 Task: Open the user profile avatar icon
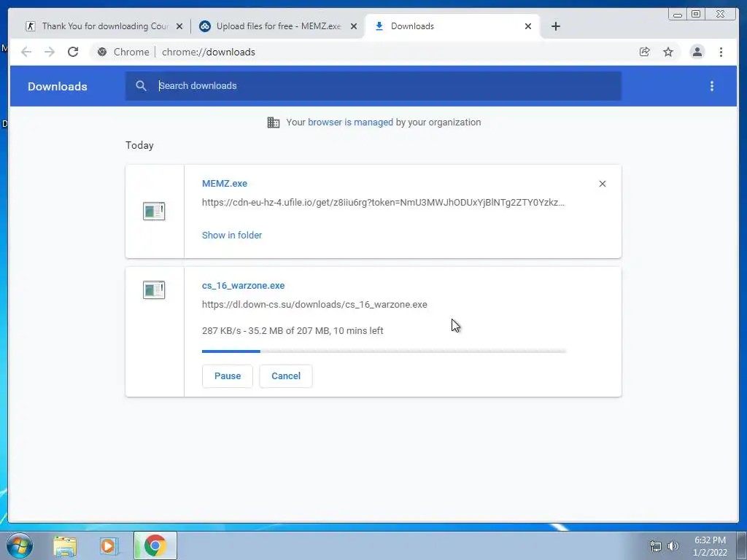coord(697,52)
